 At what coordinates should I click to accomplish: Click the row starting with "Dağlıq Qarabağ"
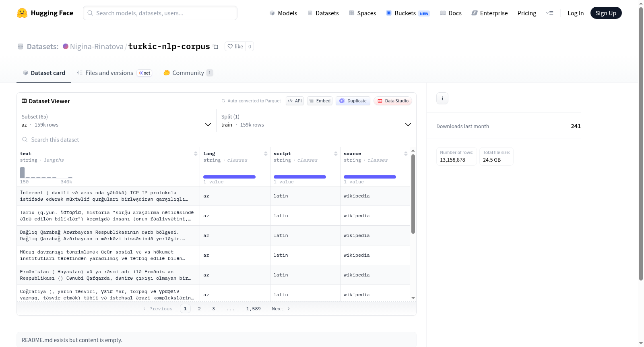[x=213, y=235]
